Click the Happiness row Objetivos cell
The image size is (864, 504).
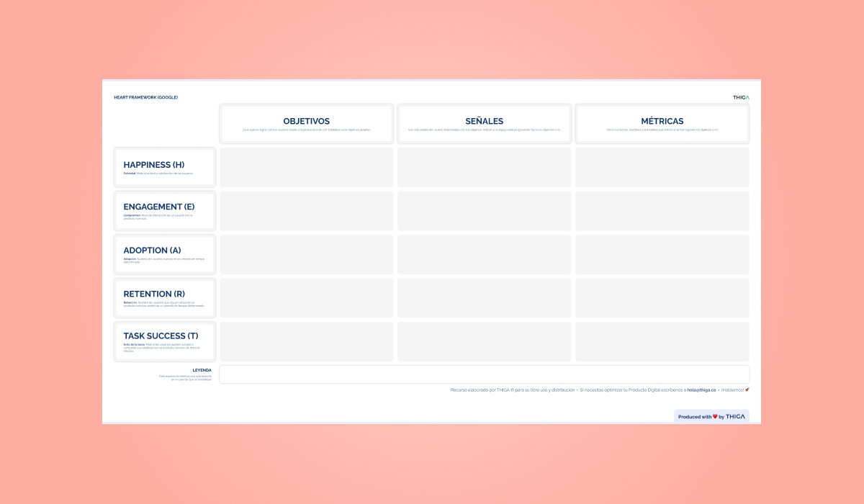tap(307, 168)
